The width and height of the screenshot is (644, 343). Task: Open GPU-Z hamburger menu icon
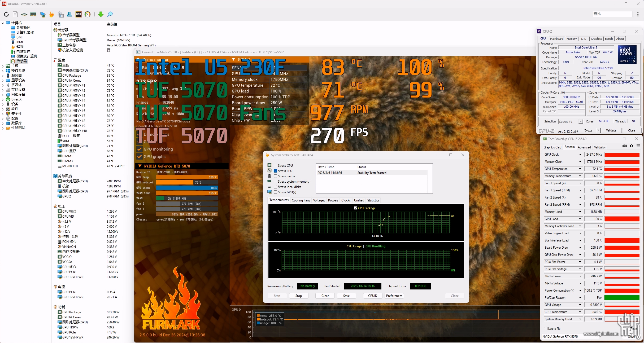pos(638,146)
